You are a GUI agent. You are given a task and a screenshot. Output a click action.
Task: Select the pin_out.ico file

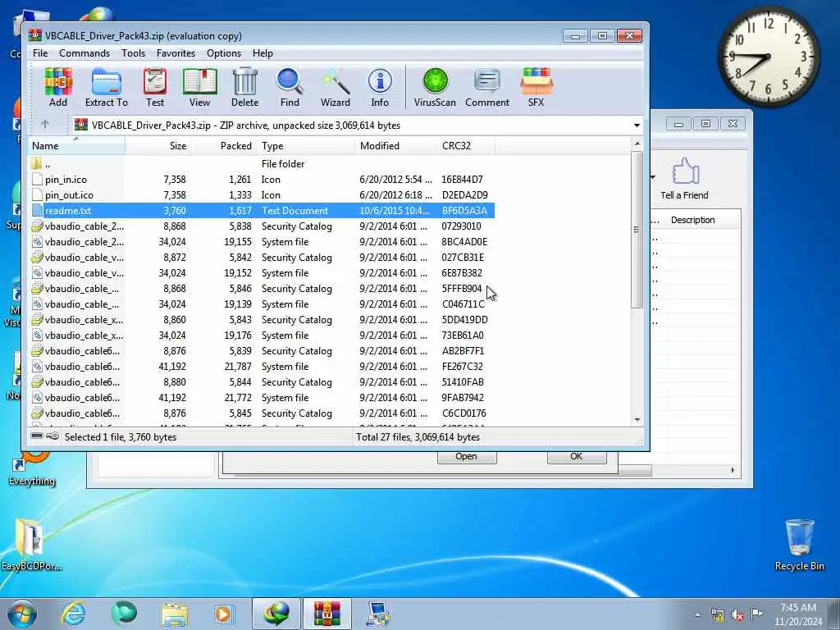262,195
